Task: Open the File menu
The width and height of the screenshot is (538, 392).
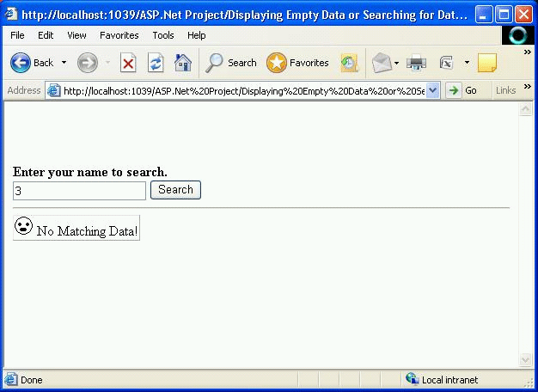Action: tap(17, 35)
